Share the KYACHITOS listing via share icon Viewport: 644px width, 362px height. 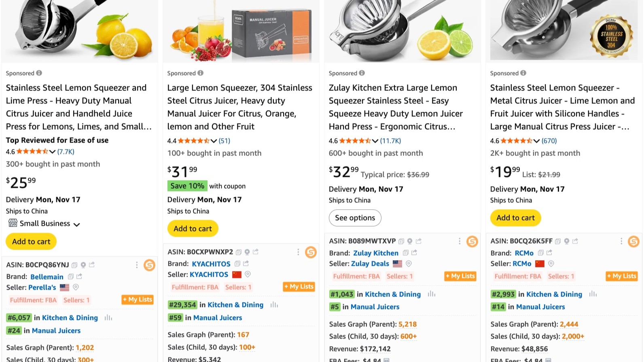point(256,251)
